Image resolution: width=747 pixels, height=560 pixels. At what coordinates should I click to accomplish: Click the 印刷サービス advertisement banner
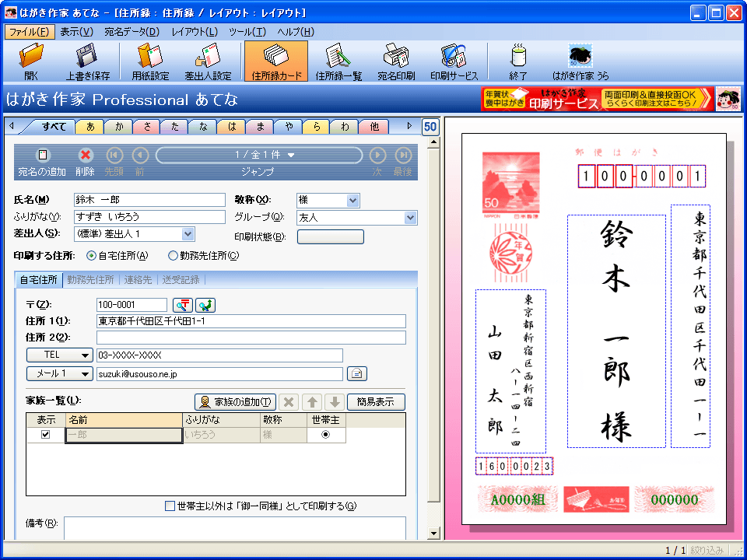[598, 99]
